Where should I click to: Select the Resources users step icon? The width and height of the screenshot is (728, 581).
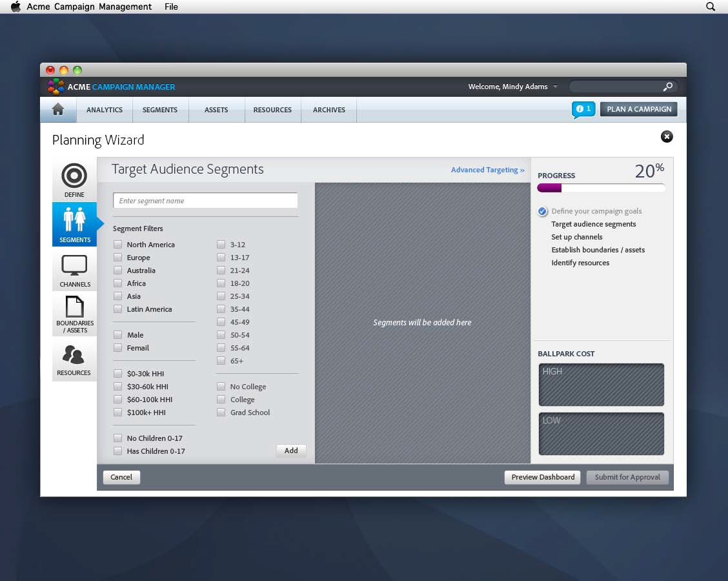coord(74,354)
